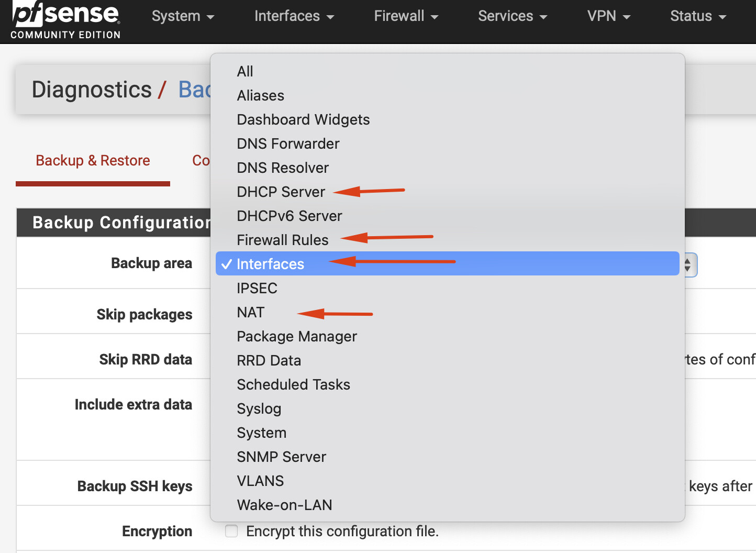Select DHCP Server from backup area list
756x553 pixels.
pos(281,192)
